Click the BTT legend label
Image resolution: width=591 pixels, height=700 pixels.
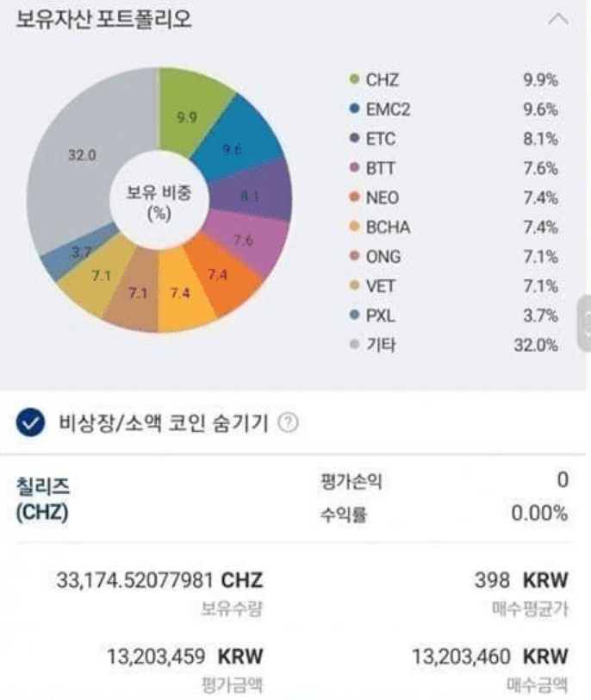pyautogui.click(x=380, y=168)
